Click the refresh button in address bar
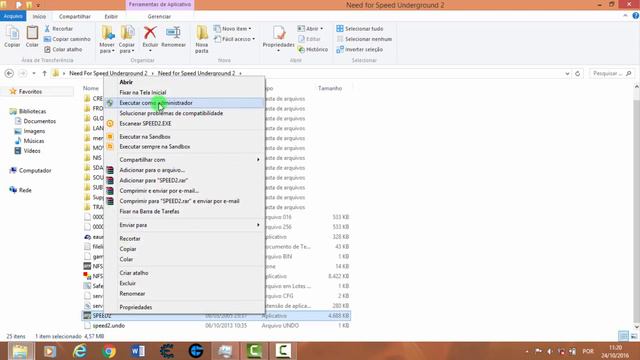640x360 pixels. pos(578,73)
